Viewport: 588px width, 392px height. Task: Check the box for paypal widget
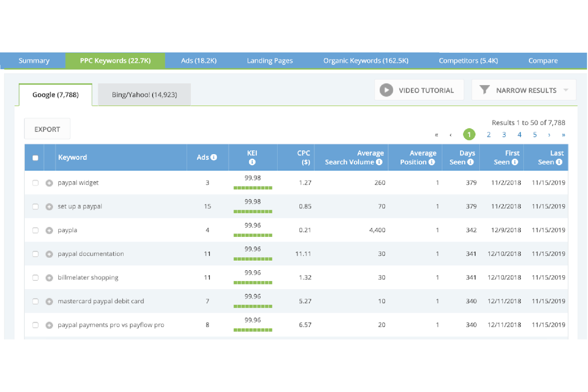tap(35, 183)
